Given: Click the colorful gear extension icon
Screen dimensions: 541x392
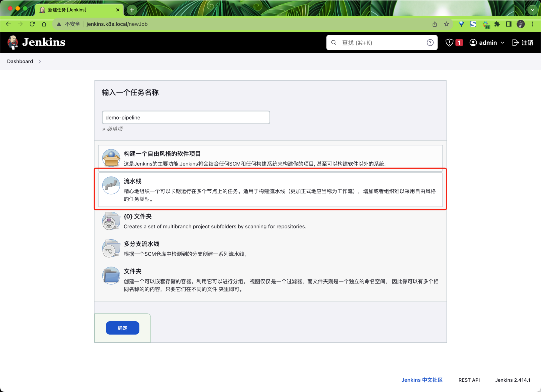Looking at the screenshot, I should pyautogui.click(x=486, y=24).
